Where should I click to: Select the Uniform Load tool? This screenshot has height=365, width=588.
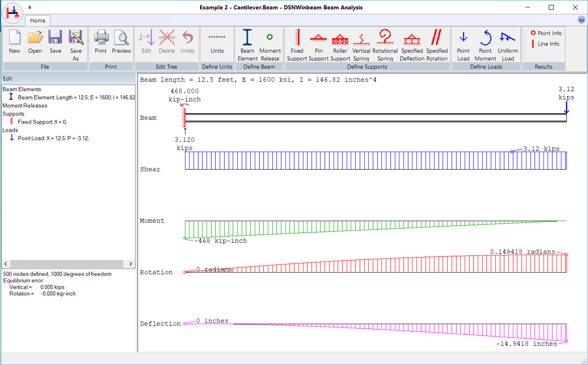coord(507,44)
